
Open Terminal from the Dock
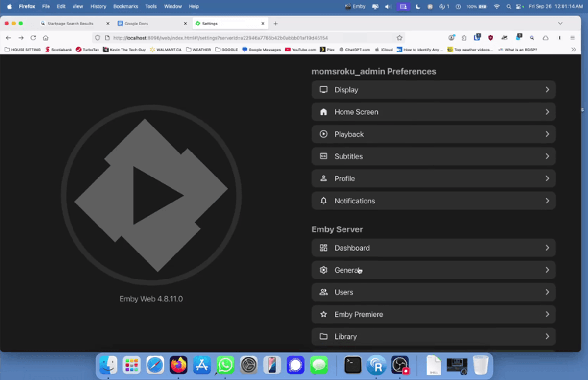coord(353,365)
